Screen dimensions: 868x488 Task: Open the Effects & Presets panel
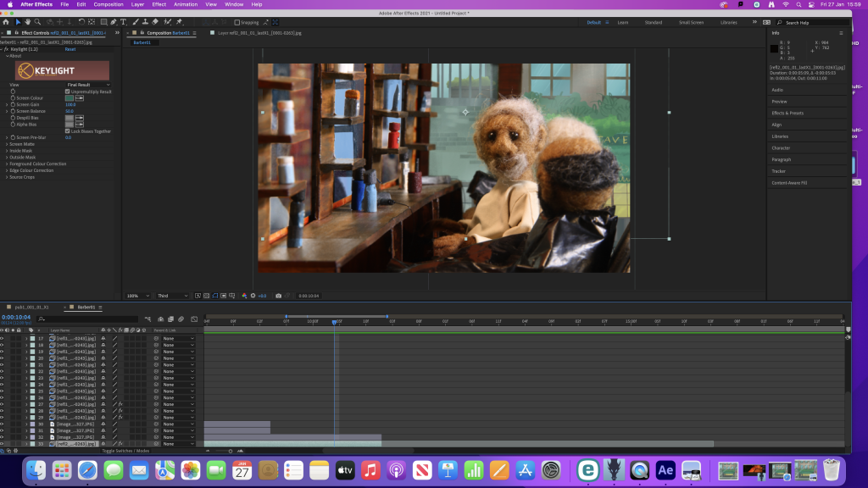click(787, 113)
